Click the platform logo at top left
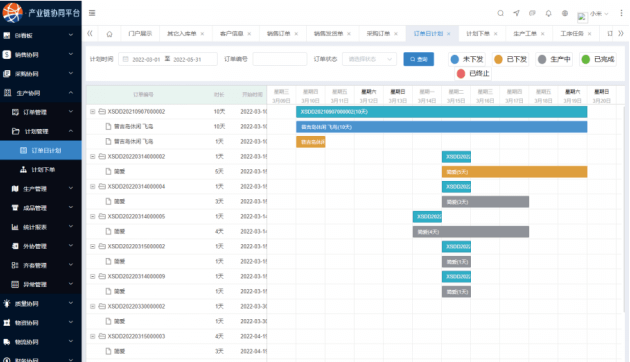This screenshot has height=362, width=630. coord(12,13)
